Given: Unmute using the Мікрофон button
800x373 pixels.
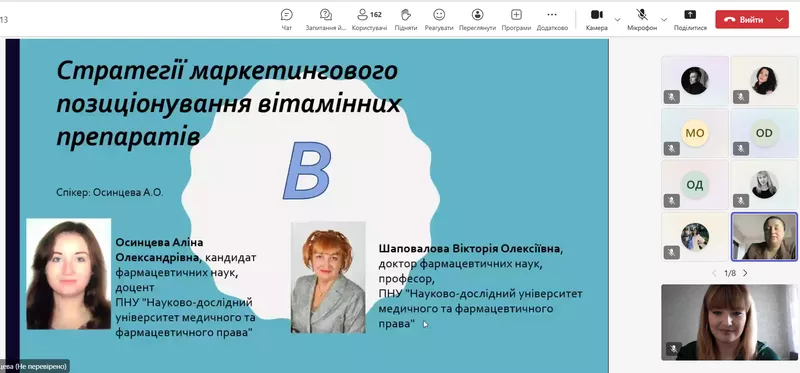Looking at the screenshot, I should click(x=642, y=19).
